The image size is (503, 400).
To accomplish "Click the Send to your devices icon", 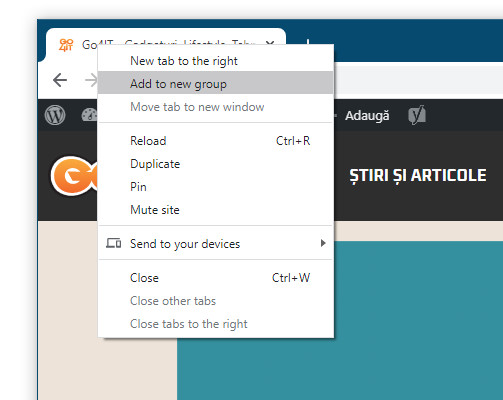I will coord(113,243).
